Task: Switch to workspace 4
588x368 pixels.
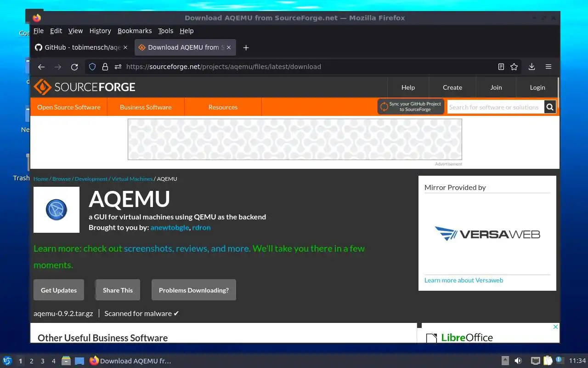Action: pyautogui.click(x=53, y=361)
